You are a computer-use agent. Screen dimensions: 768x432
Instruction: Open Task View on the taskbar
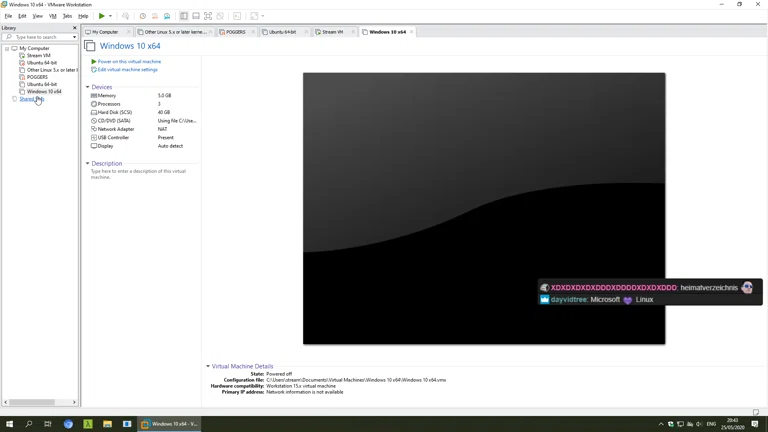[x=48, y=424]
